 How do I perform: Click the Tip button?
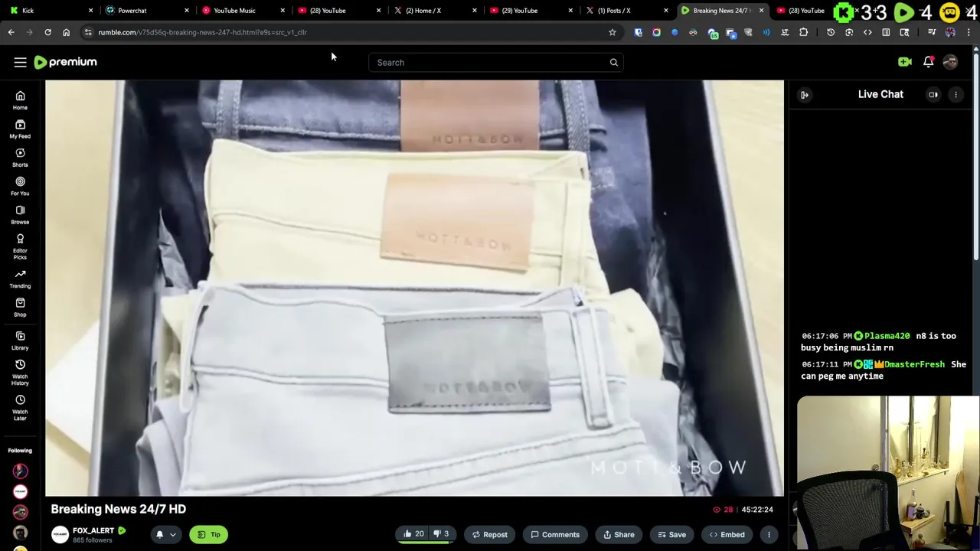point(208,535)
